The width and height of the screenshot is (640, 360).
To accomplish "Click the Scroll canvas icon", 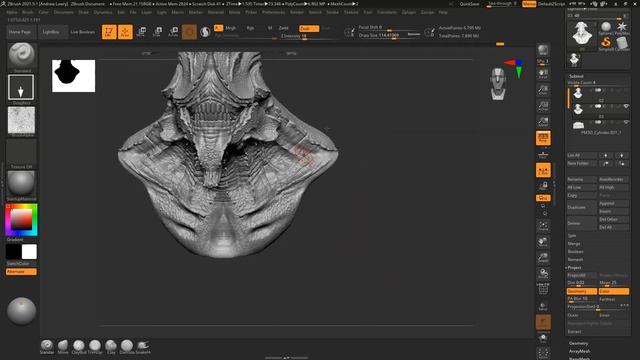I will (543, 73).
